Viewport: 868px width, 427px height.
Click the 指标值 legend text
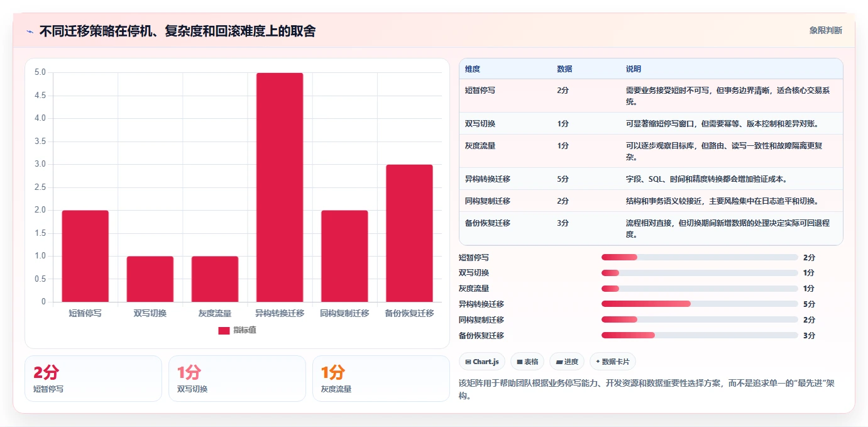click(x=244, y=330)
